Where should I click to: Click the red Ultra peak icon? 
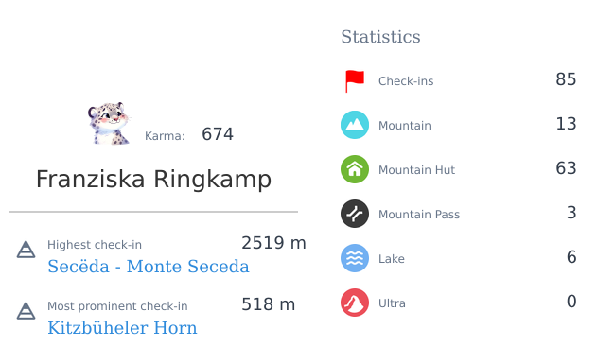pyautogui.click(x=355, y=303)
